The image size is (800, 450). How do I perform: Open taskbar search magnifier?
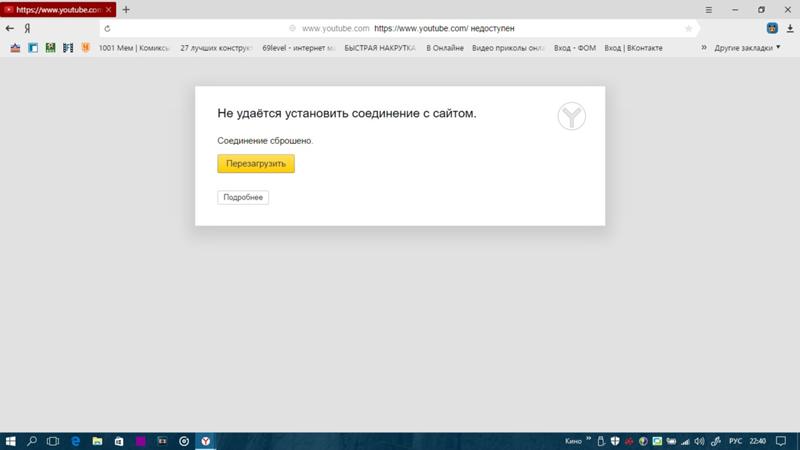[x=32, y=441]
